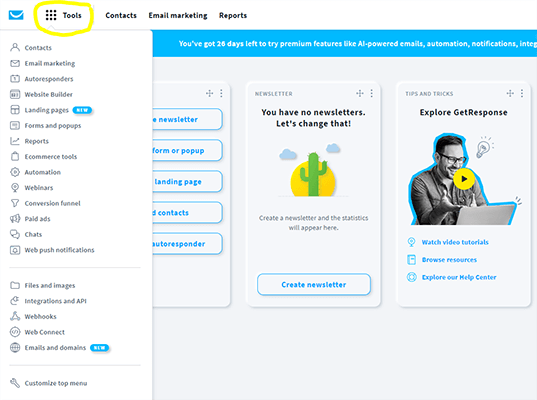Click quick action contacts button
Viewport: 537px width, 400px height.
(187, 213)
